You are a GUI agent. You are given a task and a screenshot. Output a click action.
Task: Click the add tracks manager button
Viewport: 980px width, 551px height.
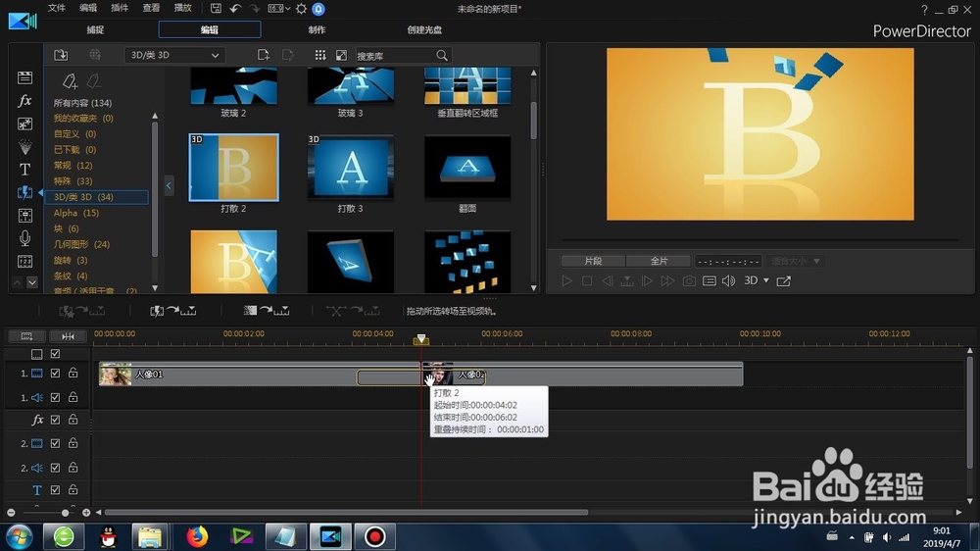[26, 336]
